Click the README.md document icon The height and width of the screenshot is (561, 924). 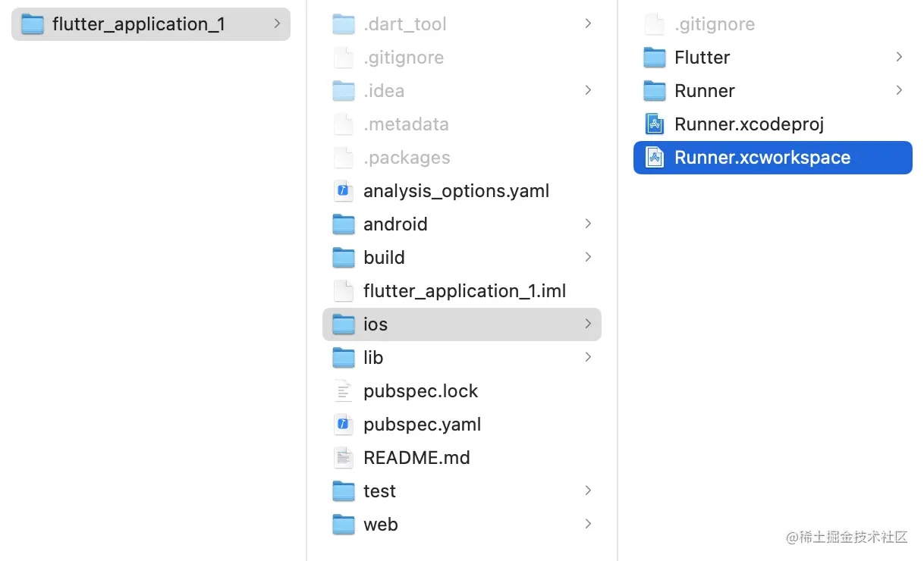tap(344, 458)
